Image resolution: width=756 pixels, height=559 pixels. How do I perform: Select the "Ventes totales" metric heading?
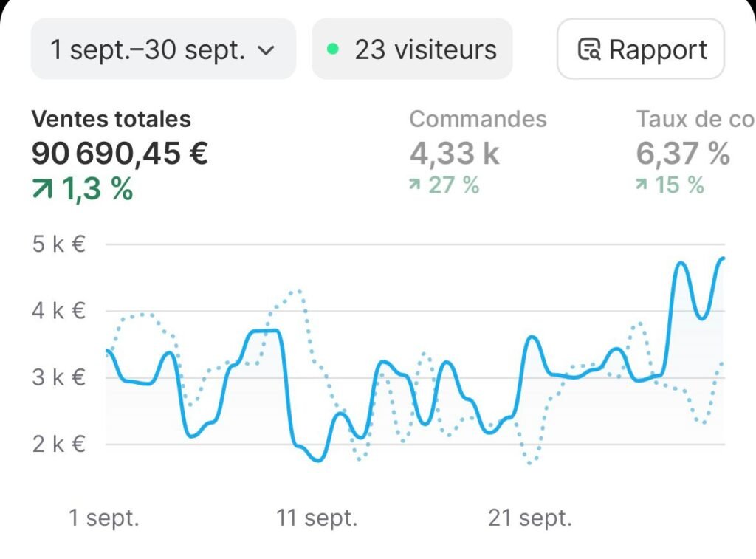pos(111,119)
